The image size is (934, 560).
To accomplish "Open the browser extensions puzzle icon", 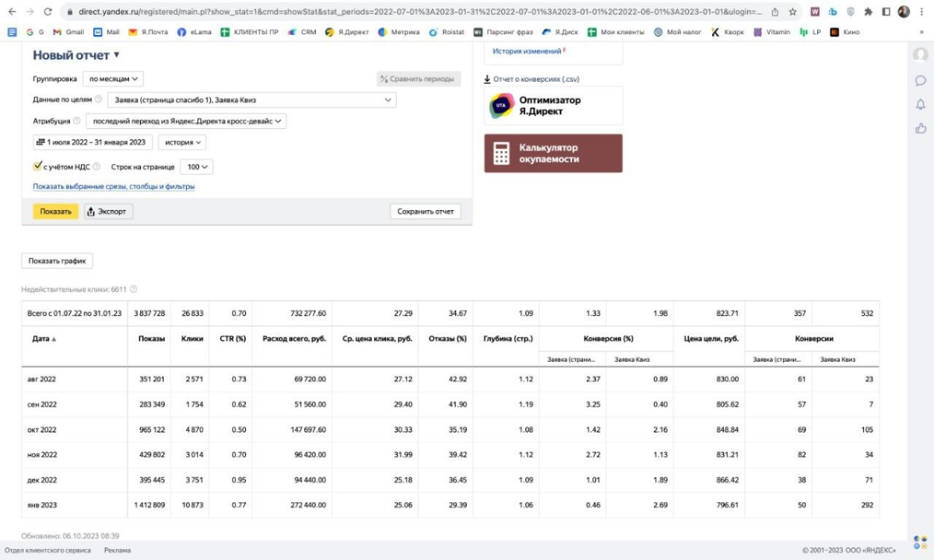I will point(869,12).
